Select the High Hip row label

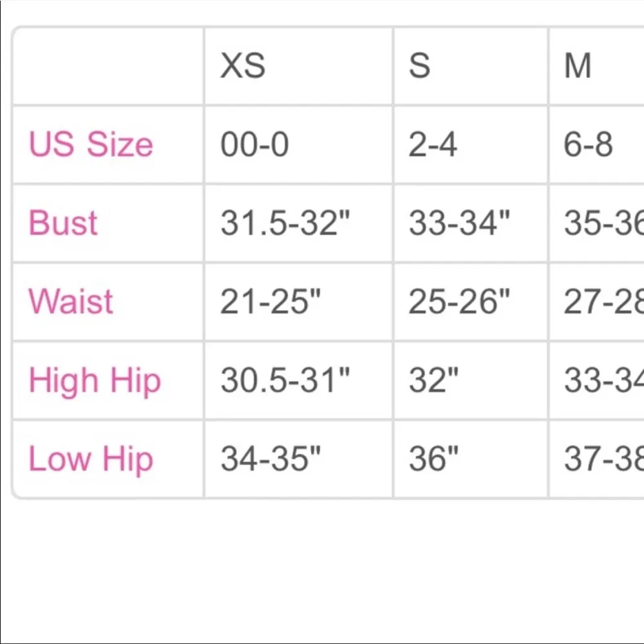click(94, 380)
